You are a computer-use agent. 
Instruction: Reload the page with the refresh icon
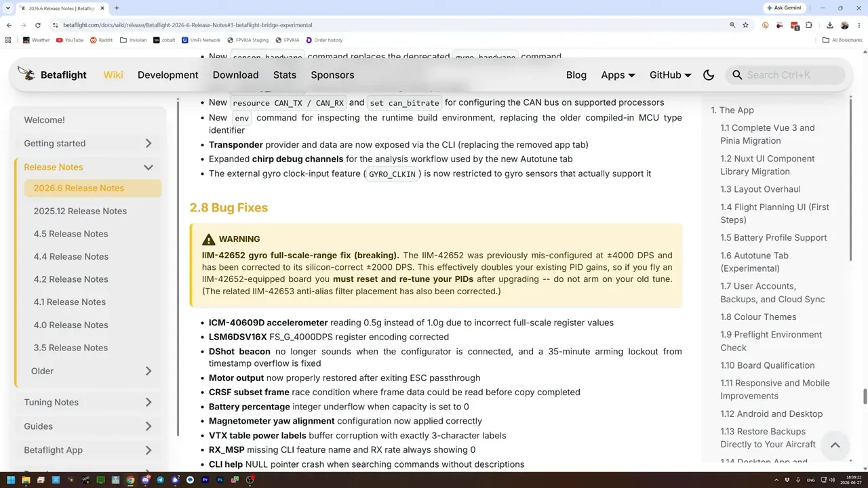(x=38, y=25)
